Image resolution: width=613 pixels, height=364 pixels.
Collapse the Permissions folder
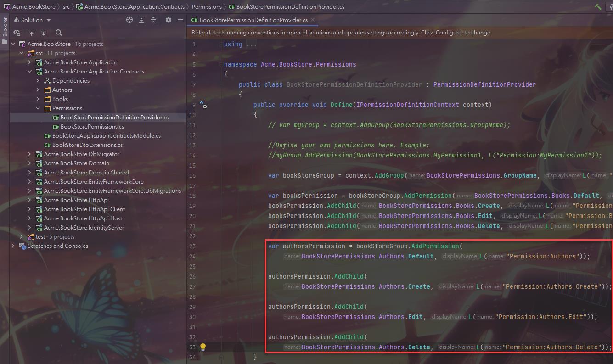pos(38,108)
